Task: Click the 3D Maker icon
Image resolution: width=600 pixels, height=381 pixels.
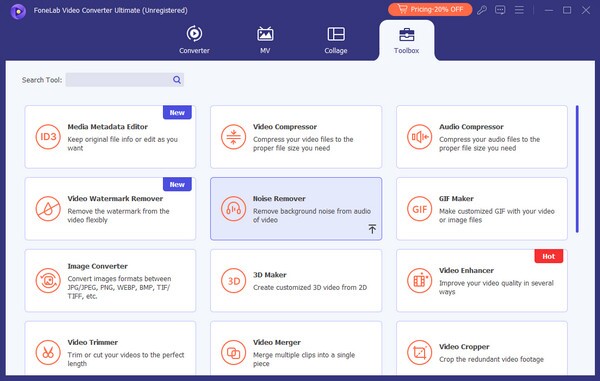Action: [233, 281]
